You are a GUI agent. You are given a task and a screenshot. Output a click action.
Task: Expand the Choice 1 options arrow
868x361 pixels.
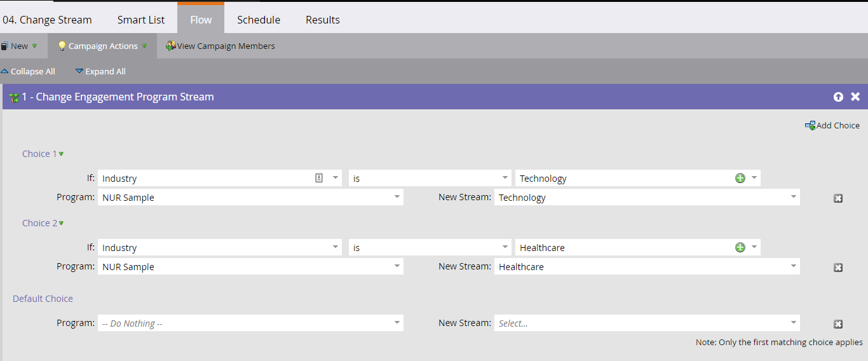click(62, 154)
